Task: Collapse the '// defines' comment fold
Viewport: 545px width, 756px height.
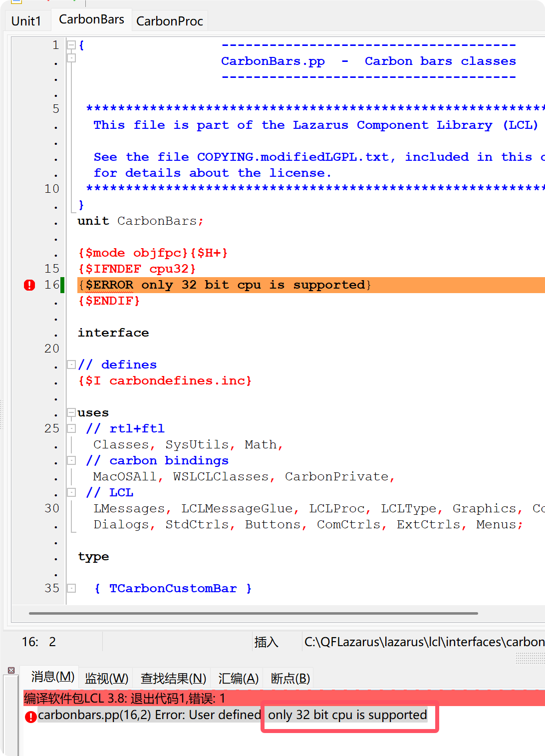Action: tap(71, 365)
